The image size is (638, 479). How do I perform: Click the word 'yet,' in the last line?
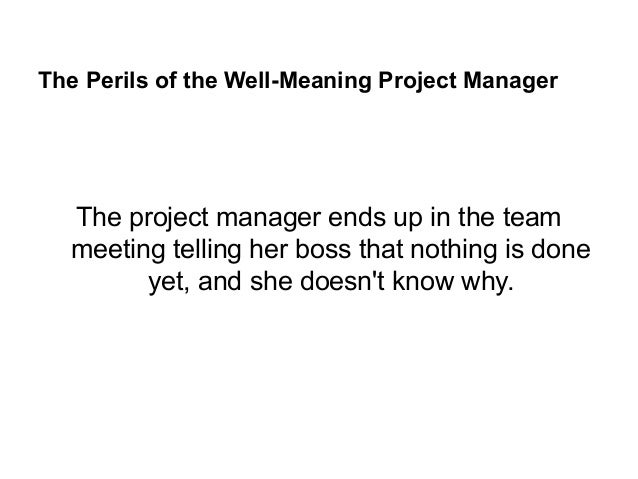[x=168, y=282]
